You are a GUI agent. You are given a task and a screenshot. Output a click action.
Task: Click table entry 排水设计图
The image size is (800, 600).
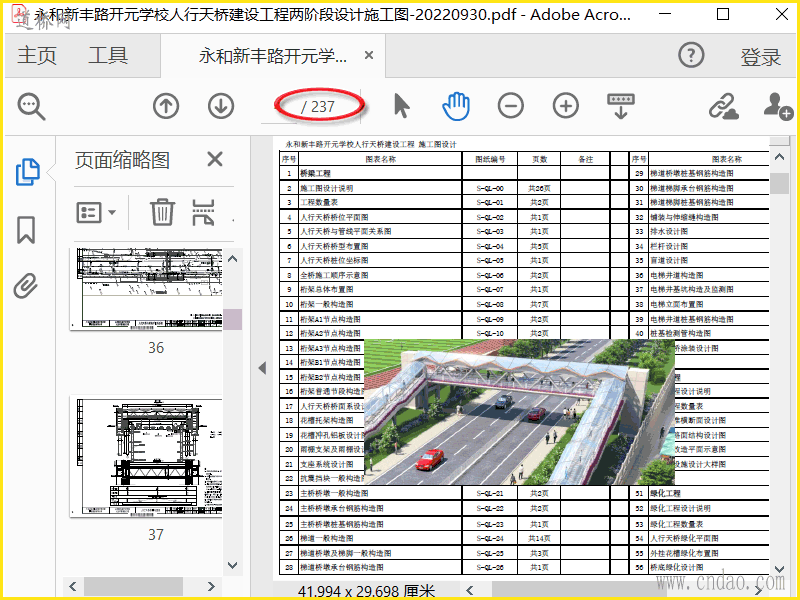[x=669, y=231]
